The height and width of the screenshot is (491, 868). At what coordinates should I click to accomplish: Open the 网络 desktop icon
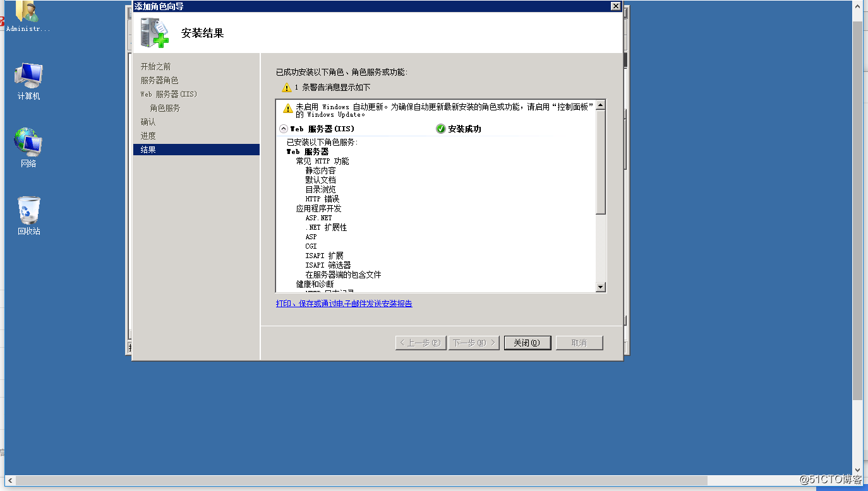point(28,148)
